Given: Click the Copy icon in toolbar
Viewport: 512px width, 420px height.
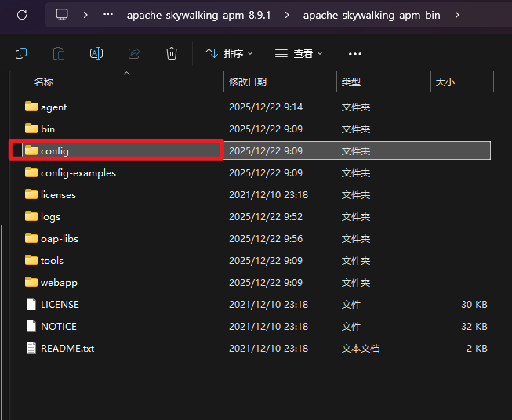Looking at the screenshot, I should pyautogui.click(x=21, y=53).
